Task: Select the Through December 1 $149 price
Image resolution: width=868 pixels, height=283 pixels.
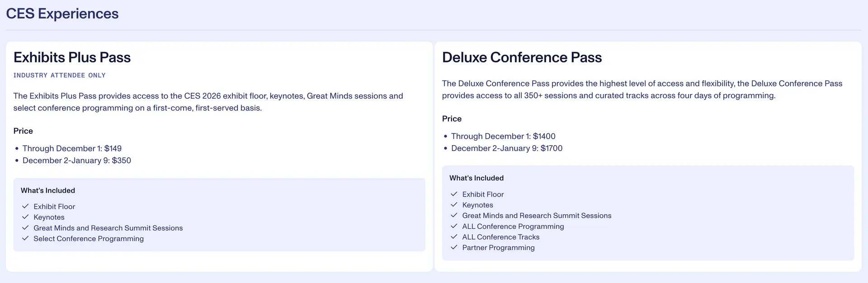Action: (72, 148)
